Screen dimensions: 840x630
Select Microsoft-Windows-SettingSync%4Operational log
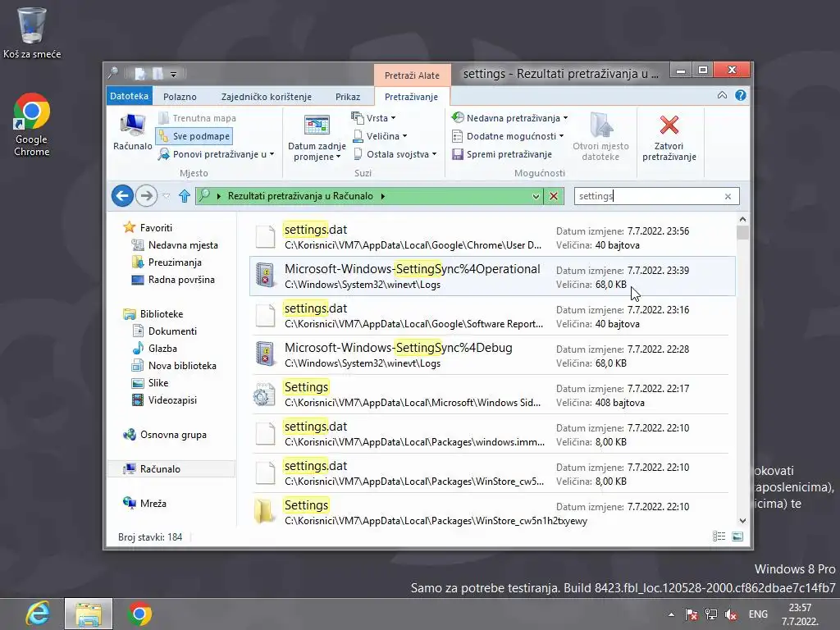(x=492, y=276)
